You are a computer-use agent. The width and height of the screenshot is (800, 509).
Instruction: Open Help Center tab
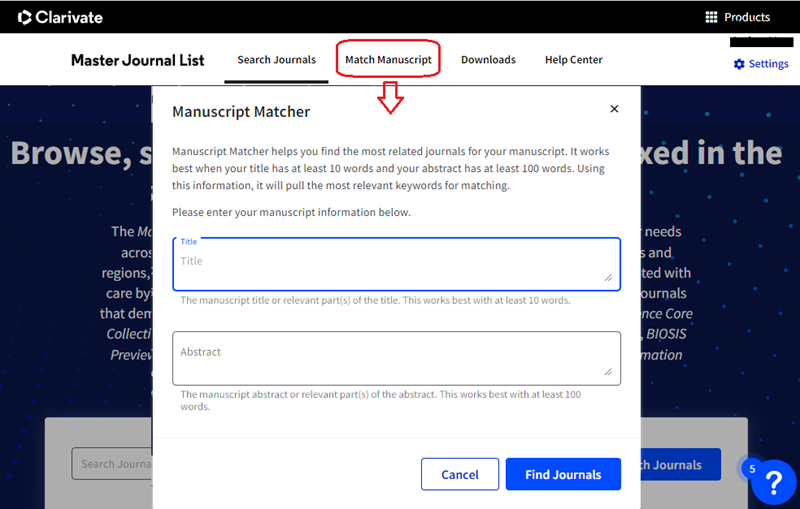pyautogui.click(x=573, y=60)
